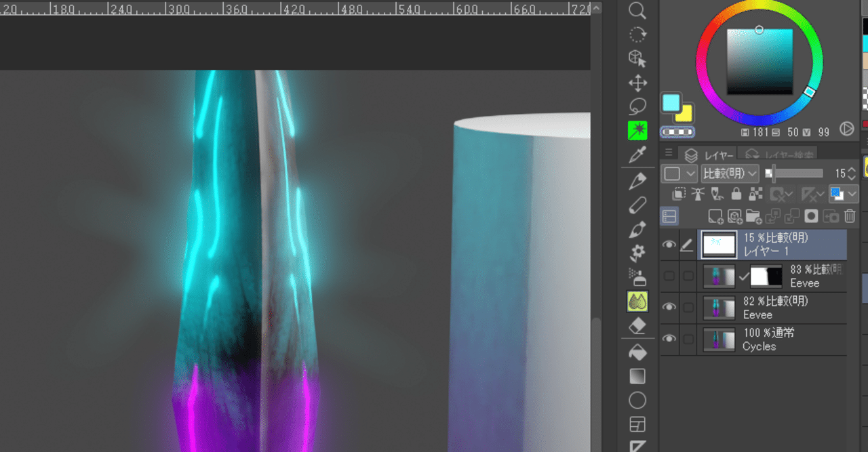Click Create layer mask icon
868x452 pixels.
pyautogui.click(x=811, y=216)
